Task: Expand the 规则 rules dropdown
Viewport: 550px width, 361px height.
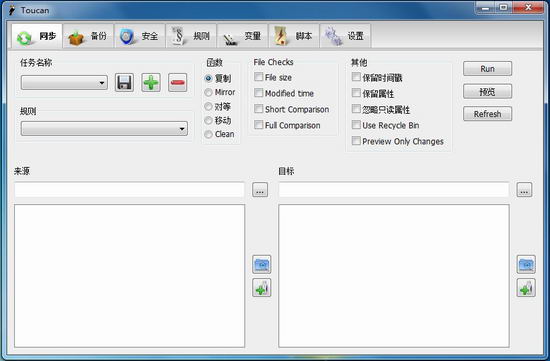Action: (104, 129)
